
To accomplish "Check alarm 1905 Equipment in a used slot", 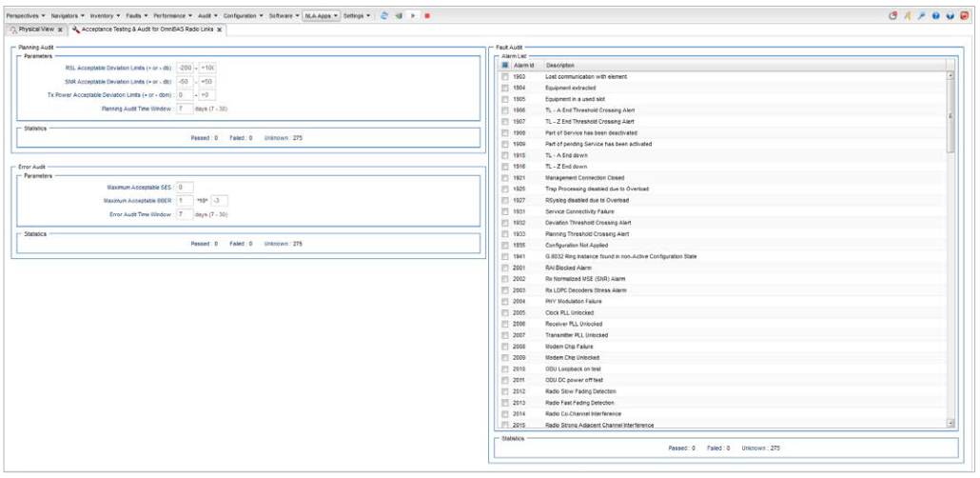I will click(505, 99).
